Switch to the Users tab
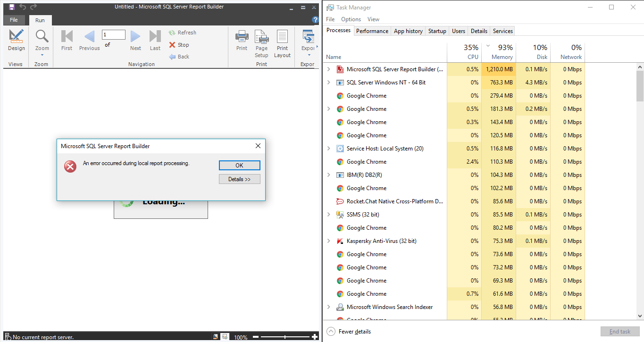The width and height of the screenshot is (644, 342). click(x=458, y=31)
